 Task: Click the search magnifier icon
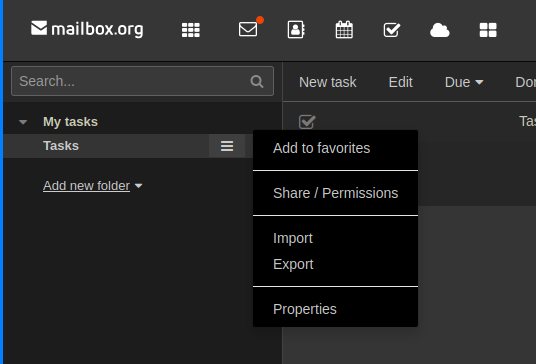(x=257, y=81)
